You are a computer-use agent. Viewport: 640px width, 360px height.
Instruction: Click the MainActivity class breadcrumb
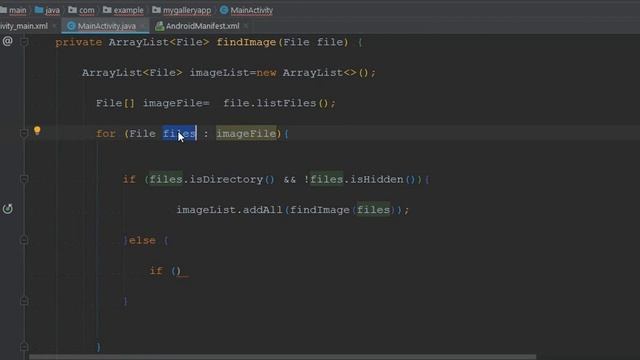[247, 10]
